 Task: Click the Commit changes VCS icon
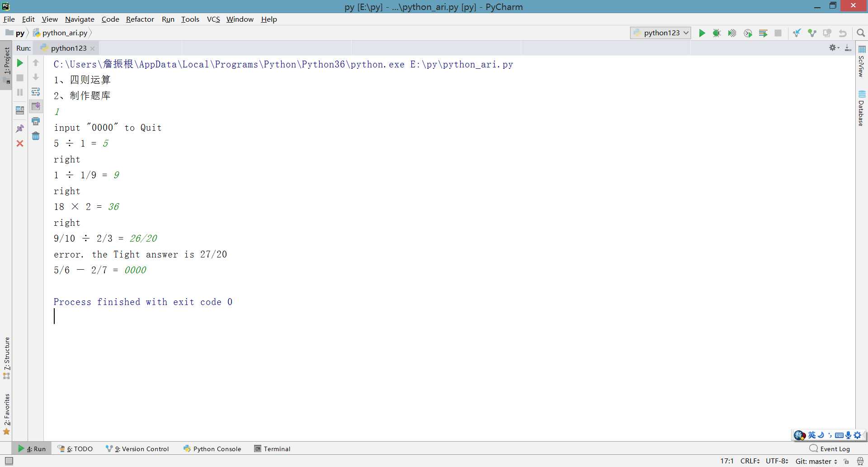pyautogui.click(x=812, y=33)
